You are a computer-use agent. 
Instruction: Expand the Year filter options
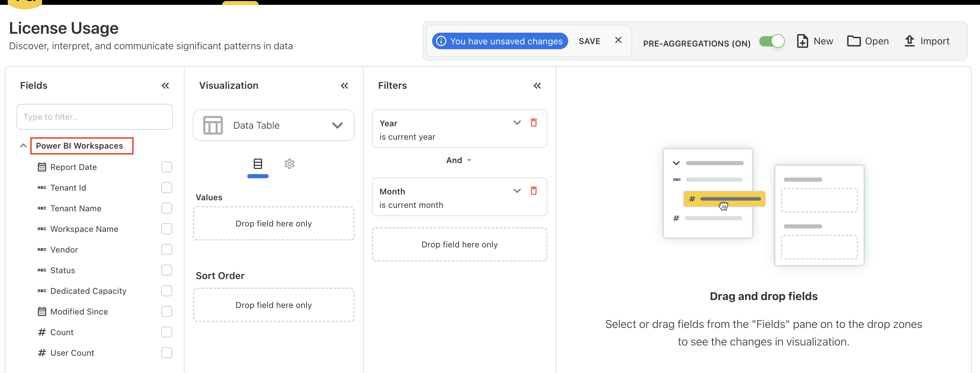pyautogui.click(x=517, y=122)
